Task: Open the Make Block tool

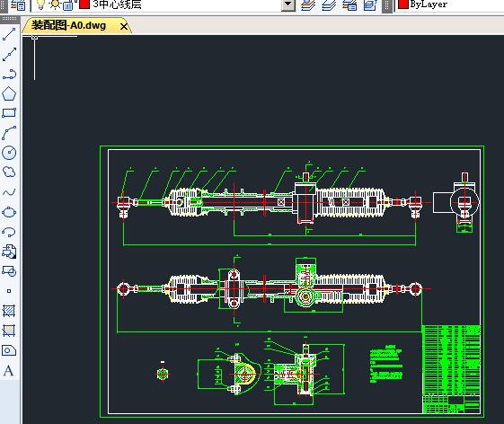Action: click(x=9, y=271)
